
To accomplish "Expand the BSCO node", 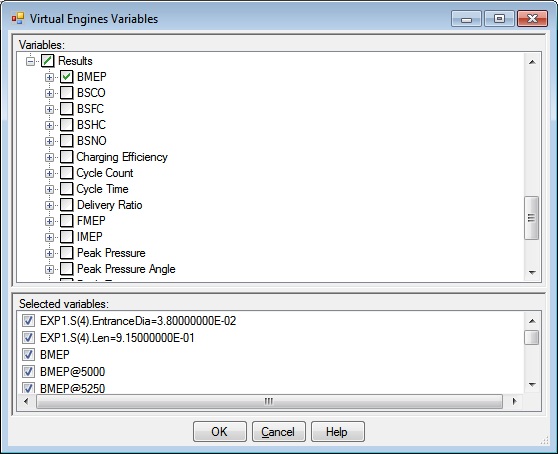I will point(49,93).
